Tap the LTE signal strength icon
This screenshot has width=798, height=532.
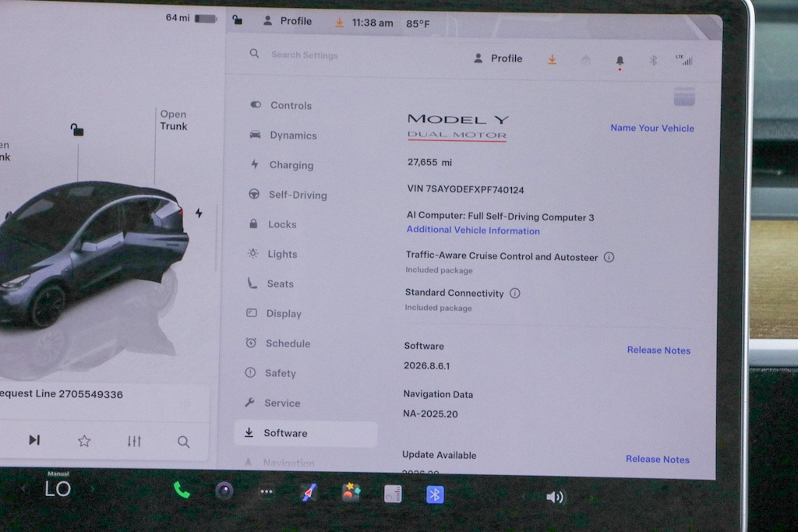(x=684, y=59)
